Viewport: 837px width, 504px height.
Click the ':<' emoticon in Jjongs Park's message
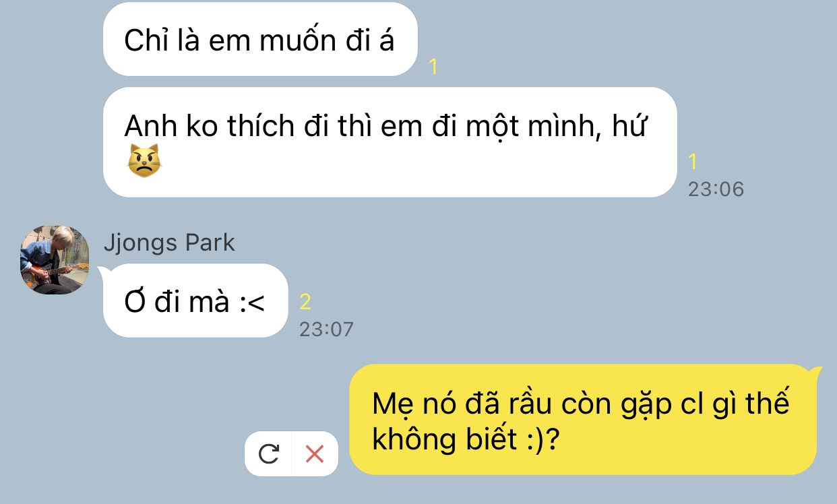(x=251, y=303)
